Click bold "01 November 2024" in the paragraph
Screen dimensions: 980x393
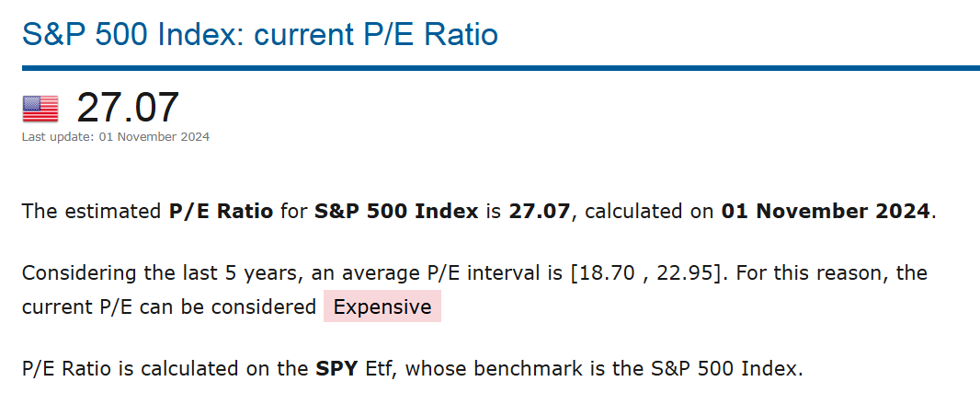coord(826,211)
